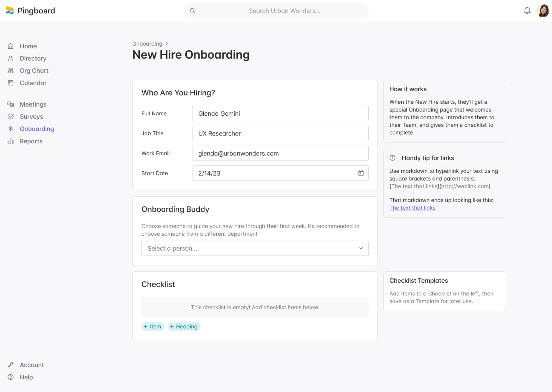Image resolution: width=552 pixels, height=392 pixels.
Task: Click the notification bell icon
Action: 527,11
